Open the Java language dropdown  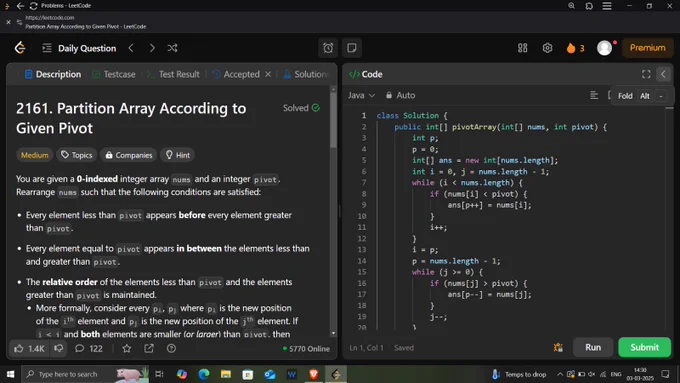(x=361, y=95)
